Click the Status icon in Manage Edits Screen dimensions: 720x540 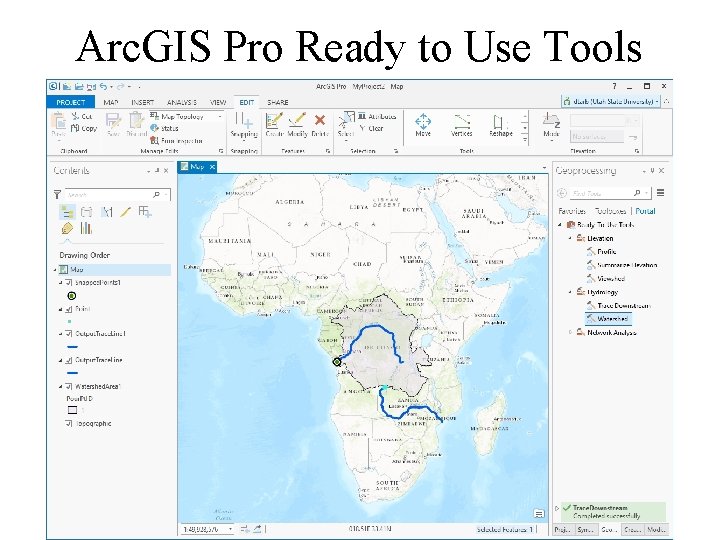coord(155,128)
